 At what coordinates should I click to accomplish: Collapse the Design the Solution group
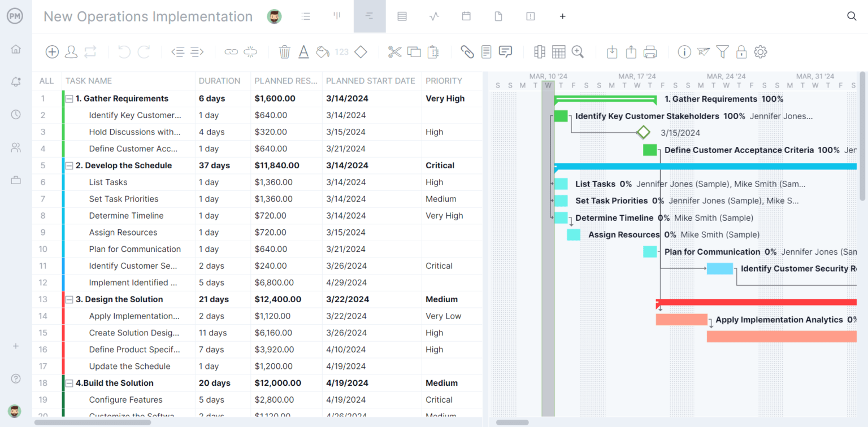click(70, 299)
